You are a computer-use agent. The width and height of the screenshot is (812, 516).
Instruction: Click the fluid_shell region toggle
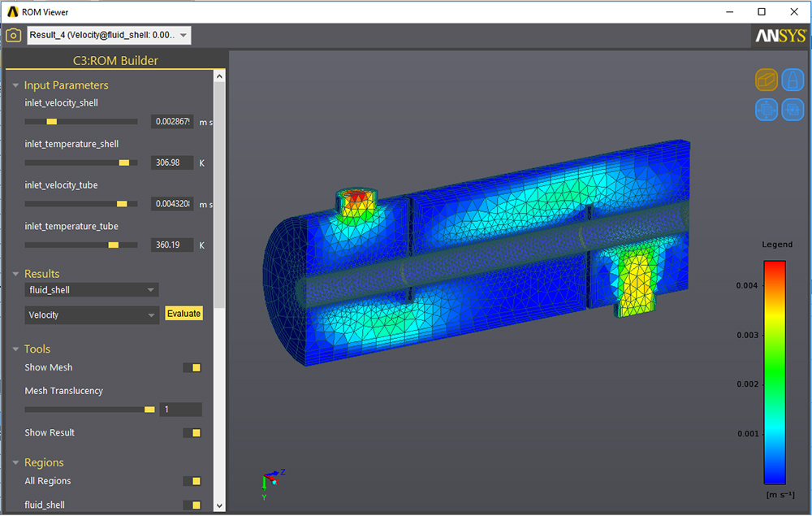(x=192, y=505)
